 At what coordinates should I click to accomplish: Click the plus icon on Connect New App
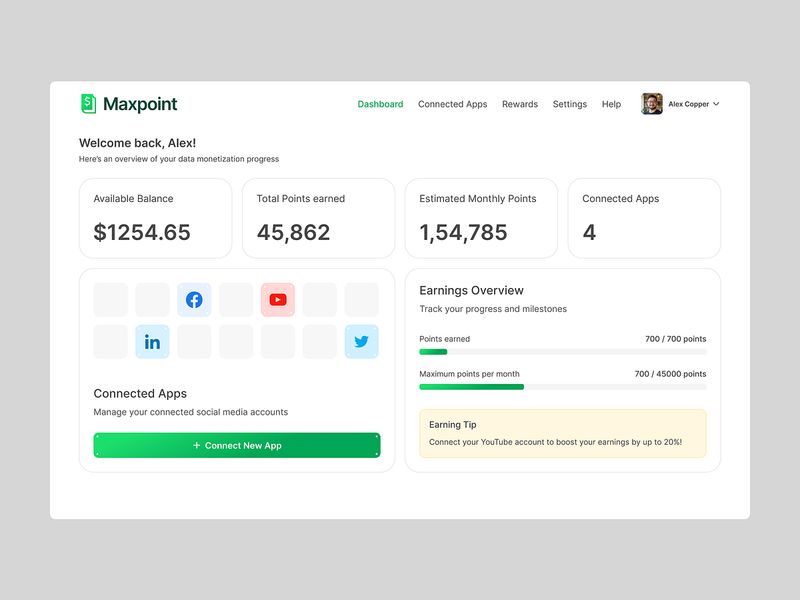[x=196, y=445]
